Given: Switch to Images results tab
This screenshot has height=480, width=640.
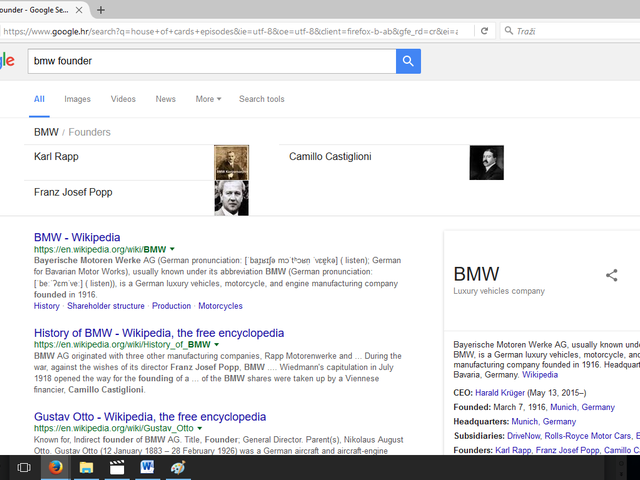Looking at the screenshot, I should point(77,99).
